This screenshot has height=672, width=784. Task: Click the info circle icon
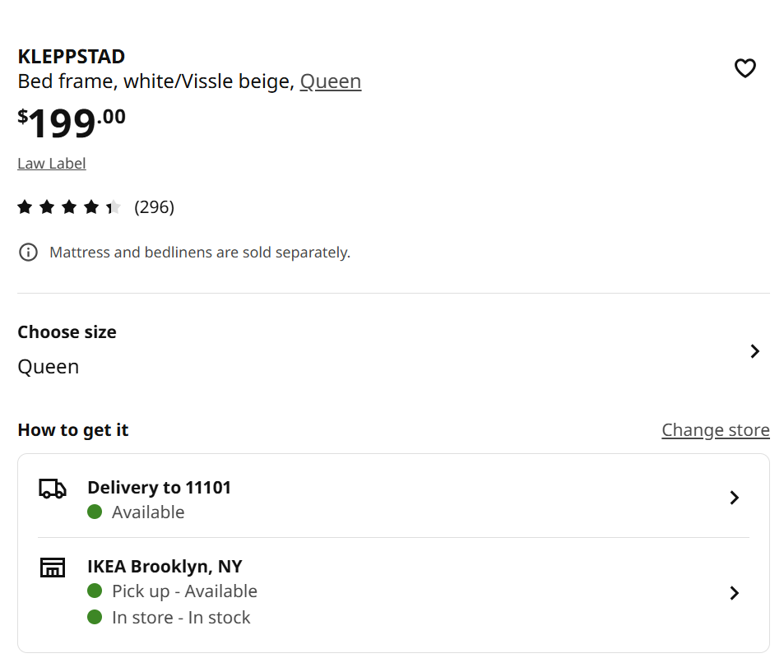[28, 252]
